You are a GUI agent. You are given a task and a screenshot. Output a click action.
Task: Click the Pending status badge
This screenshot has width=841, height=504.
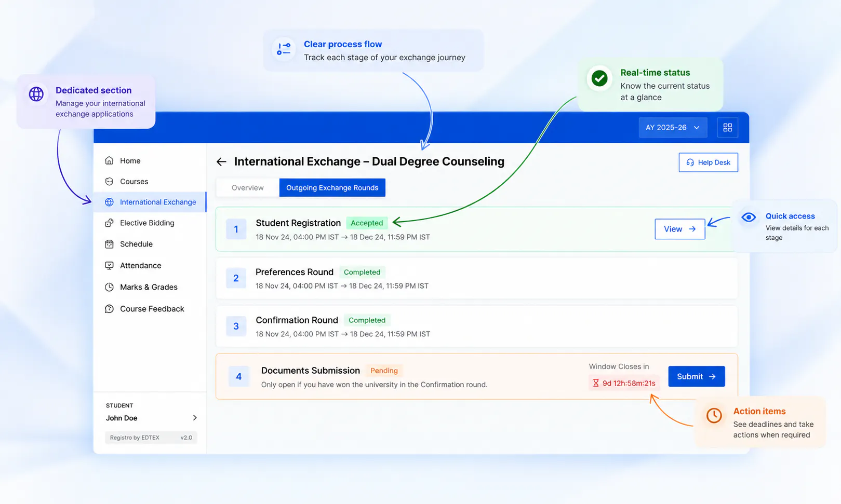tap(384, 371)
